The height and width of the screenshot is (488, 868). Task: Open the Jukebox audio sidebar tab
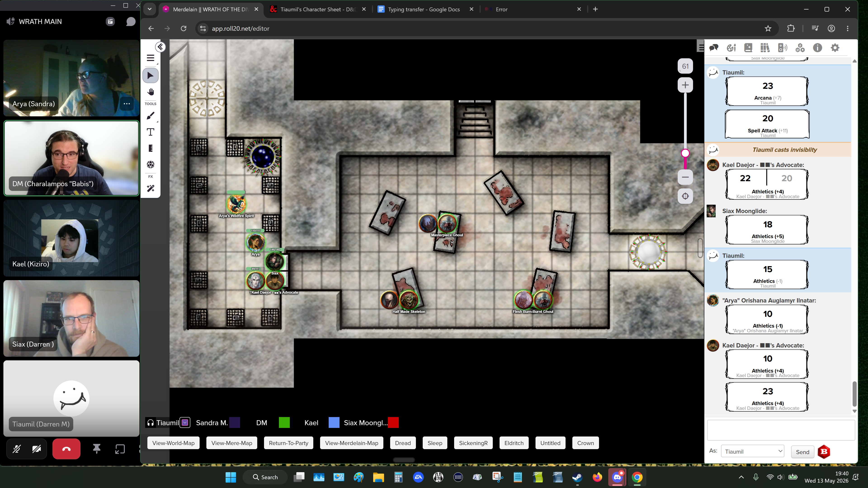click(782, 48)
